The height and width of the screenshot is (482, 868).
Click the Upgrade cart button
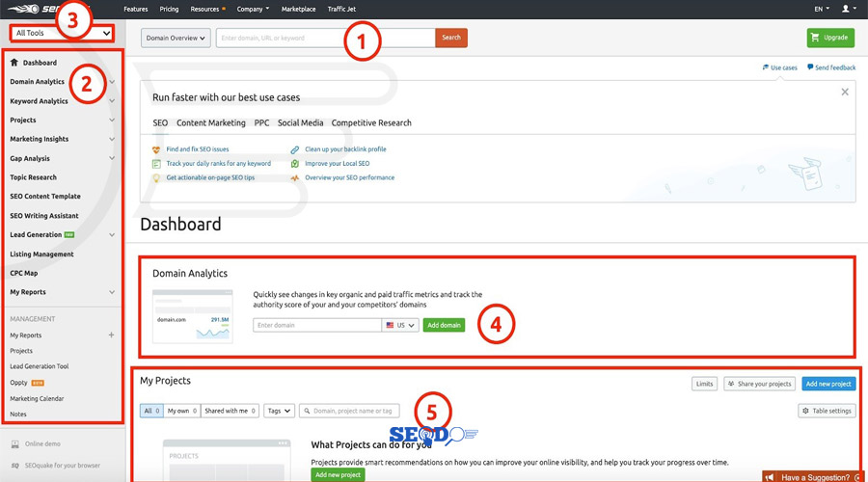[829, 38]
